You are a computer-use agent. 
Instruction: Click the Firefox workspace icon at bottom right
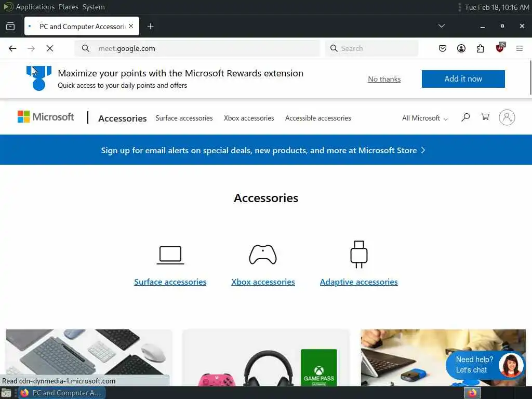pos(472,393)
